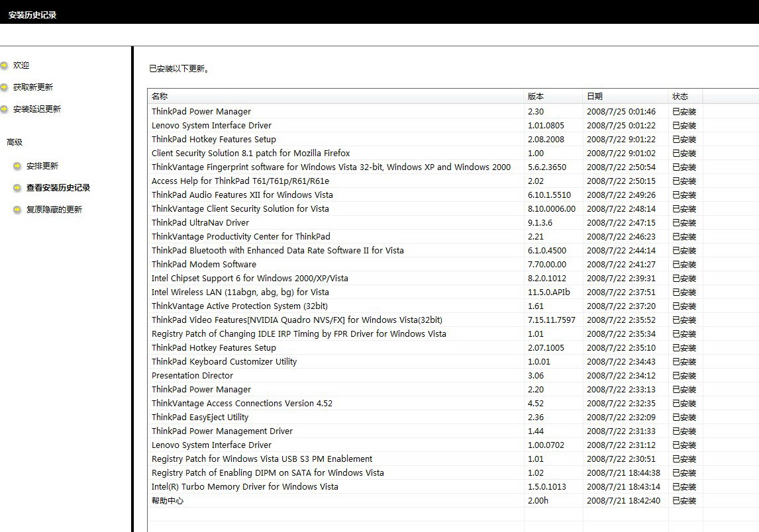The height and width of the screenshot is (532, 759).
Task: Select Intel(R) Turbo Memory Driver row
Action: point(244,487)
